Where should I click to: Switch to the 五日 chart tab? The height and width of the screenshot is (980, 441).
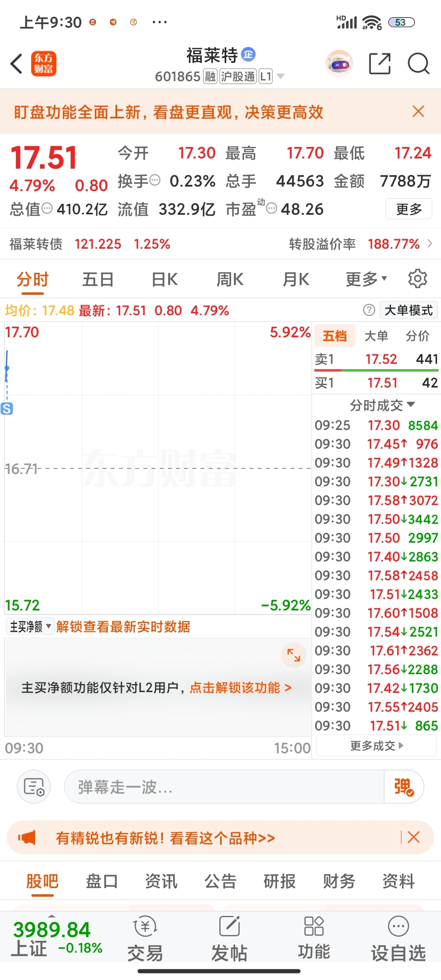pos(98,280)
